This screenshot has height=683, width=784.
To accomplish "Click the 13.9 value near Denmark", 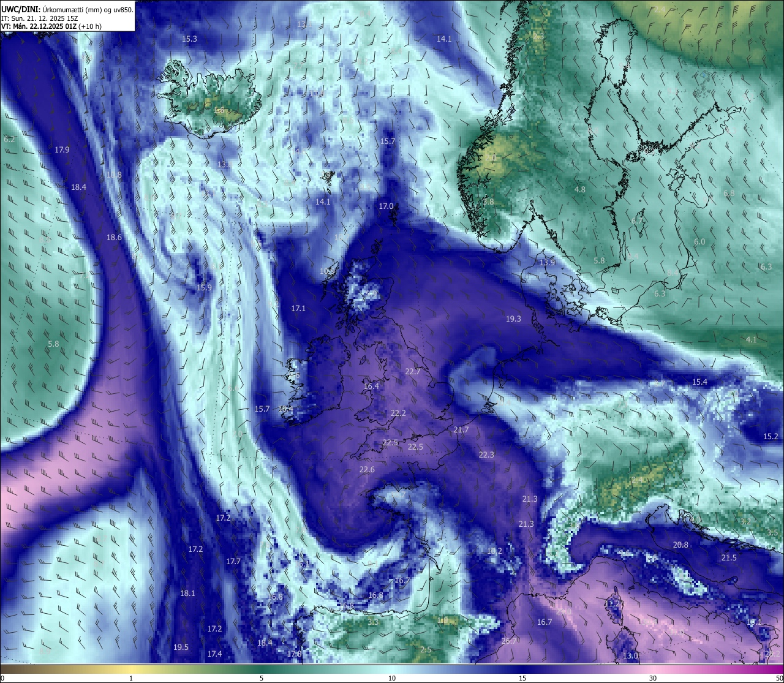I will click(x=547, y=263).
